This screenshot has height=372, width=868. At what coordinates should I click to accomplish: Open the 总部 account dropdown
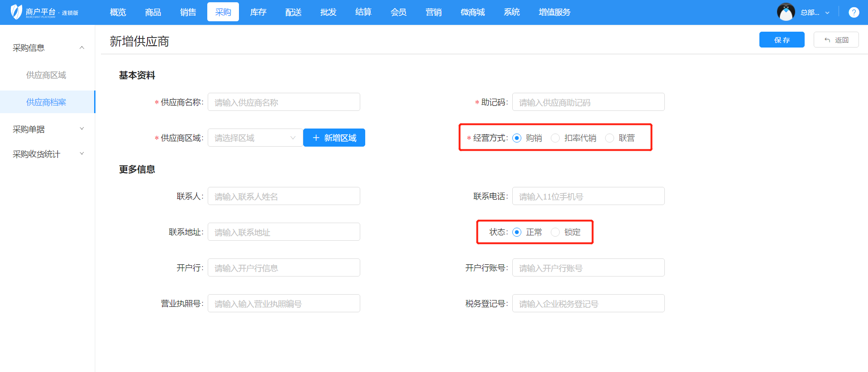[815, 13]
